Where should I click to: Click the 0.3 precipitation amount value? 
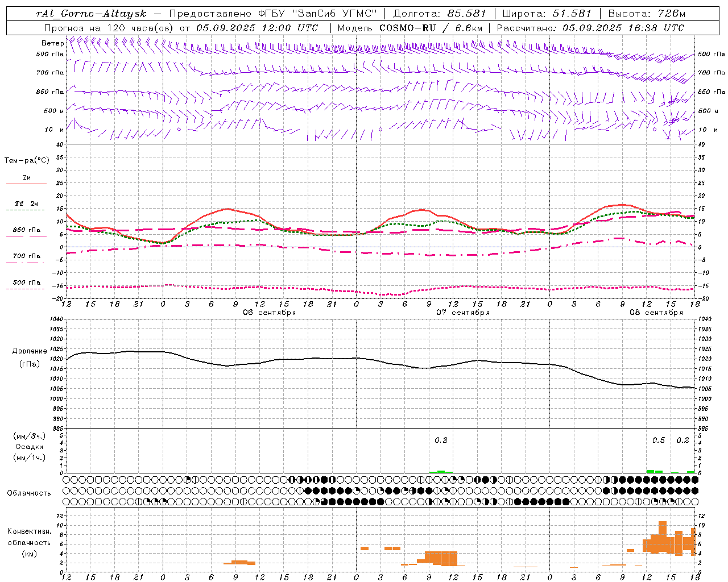(x=441, y=440)
